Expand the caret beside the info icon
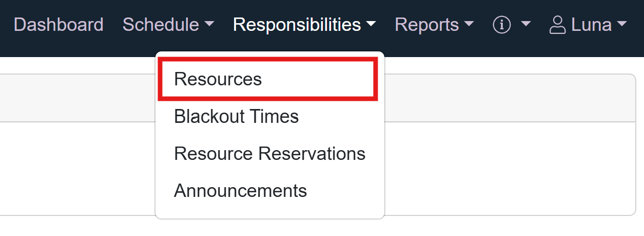 pos(525,25)
